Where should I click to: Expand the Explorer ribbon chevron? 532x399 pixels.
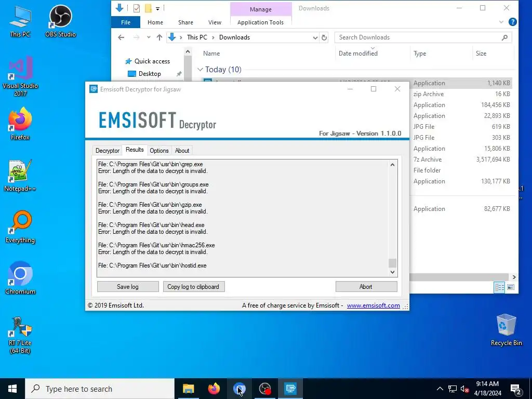click(501, 22)
